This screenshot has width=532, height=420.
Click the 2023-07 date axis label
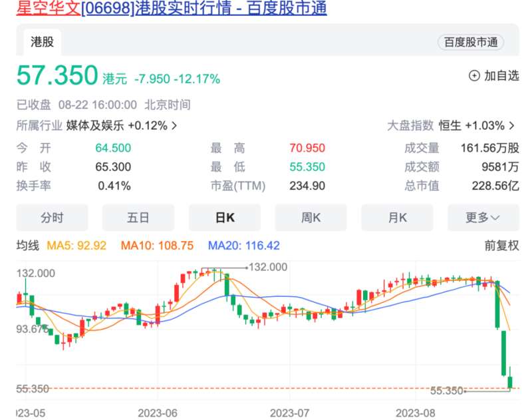[291, 413]
